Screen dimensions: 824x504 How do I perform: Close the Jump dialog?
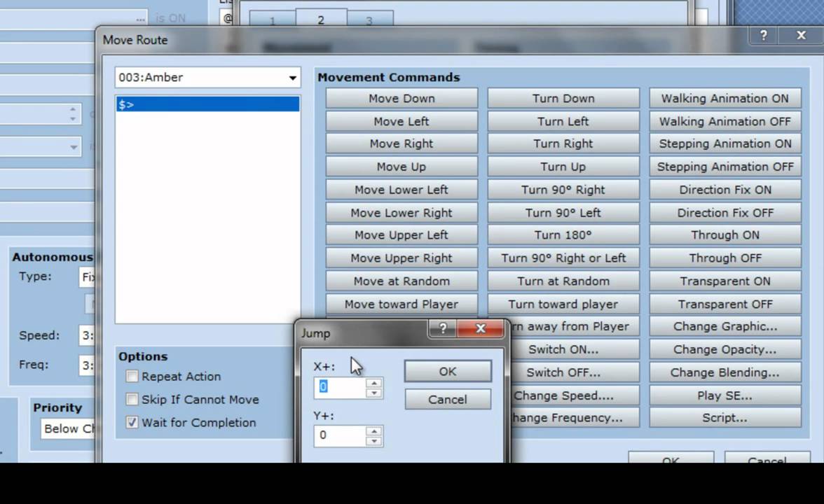[x=481, y=329]
